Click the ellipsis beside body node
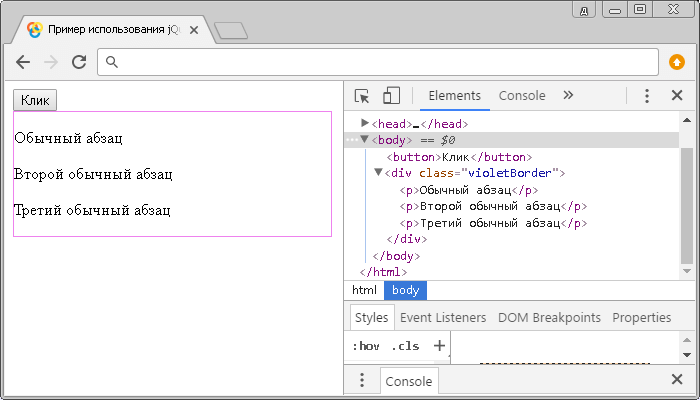The height and width of the screenshot is (400, 700). tap(352, 140)
